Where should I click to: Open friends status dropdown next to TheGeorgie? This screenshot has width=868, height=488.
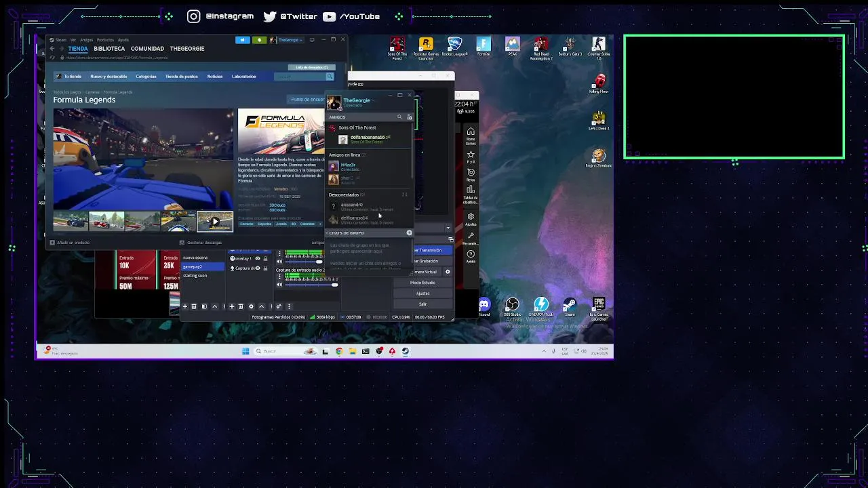[x=374, y=100]
